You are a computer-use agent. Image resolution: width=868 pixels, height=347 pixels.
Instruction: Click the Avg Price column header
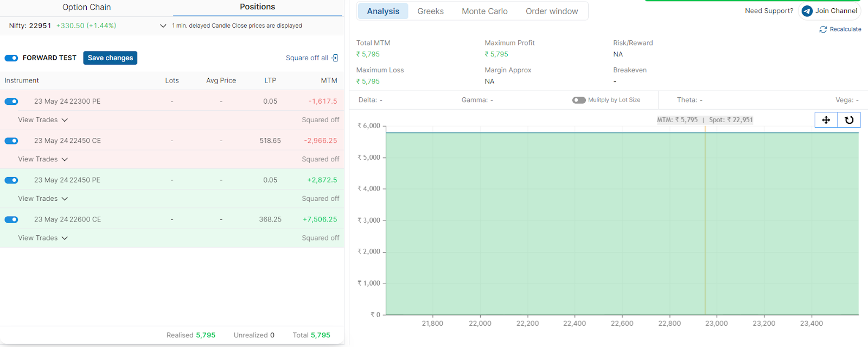pos(221,80)
